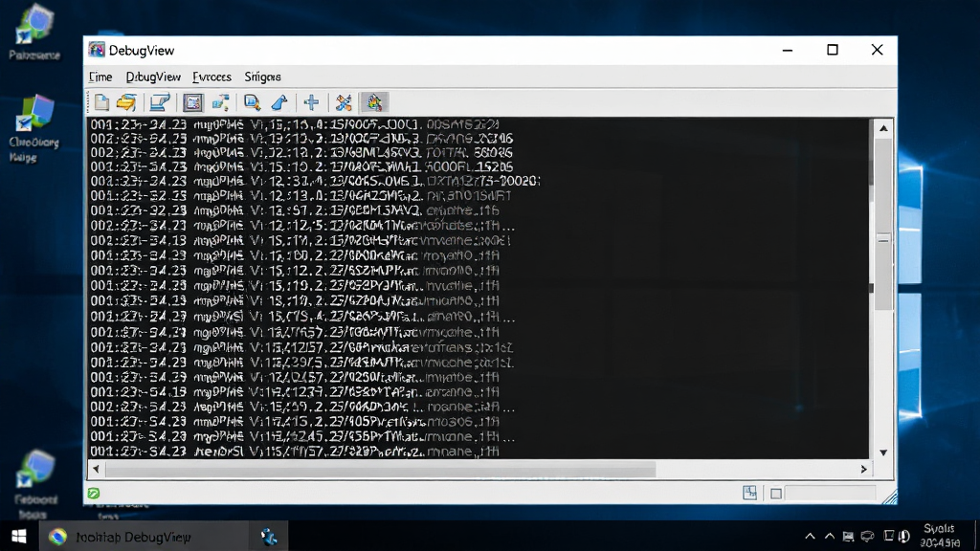The width and height of the screenshot is (980, 551).
Task: Open the 'Evrcees' menu
Action: pyautogui.click(x=212, y=77)
